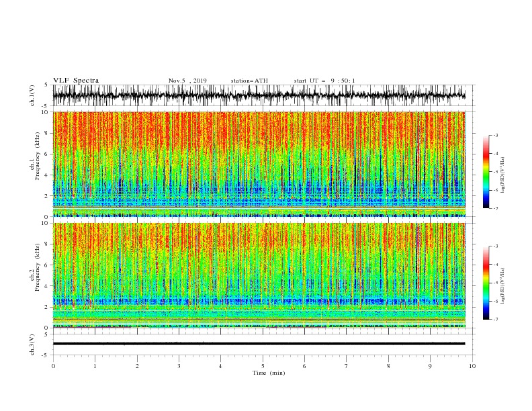Image resolution: width=532 pixels, height=411 pixels.
Task: Select the "start UT = 9 :50: 1" text
Action: coord(324,81)
